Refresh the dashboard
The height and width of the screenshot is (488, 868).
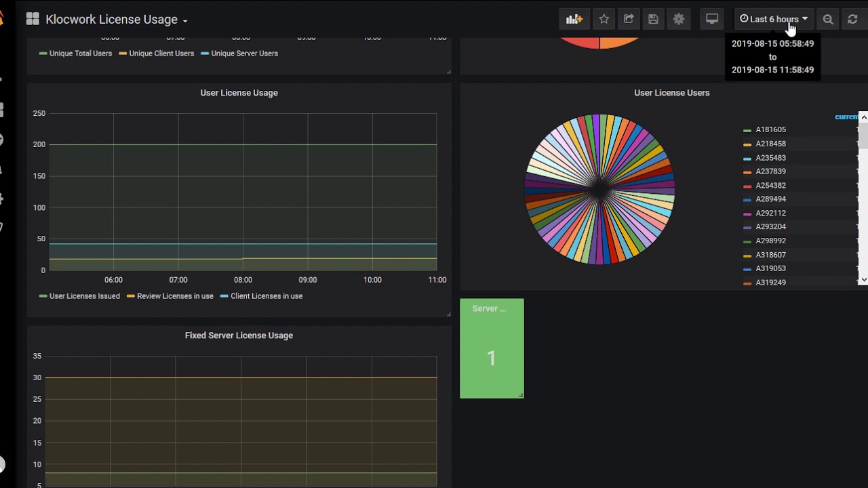[x=853, y=19]
